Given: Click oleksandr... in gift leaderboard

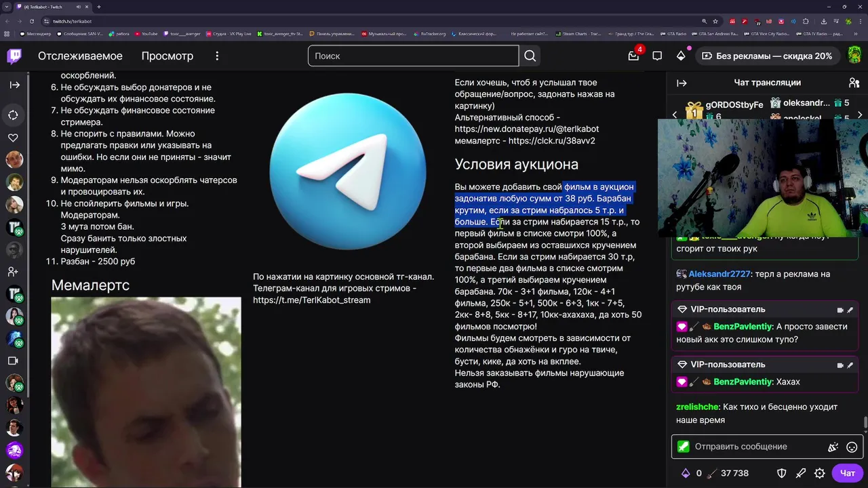Looking at the screenshot, I should [806, 103].
